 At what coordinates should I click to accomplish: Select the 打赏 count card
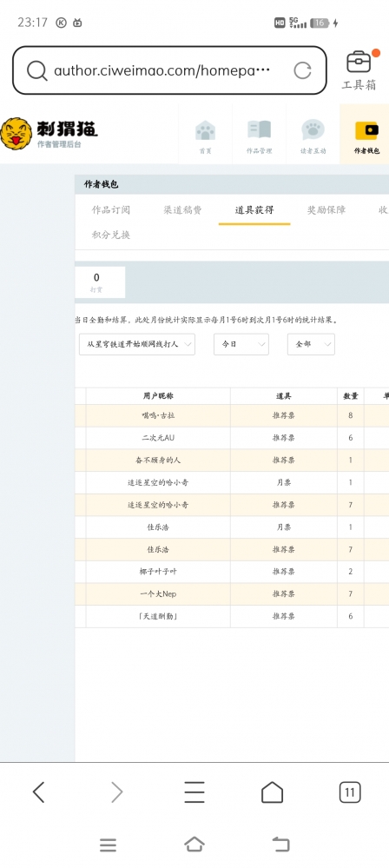[x=100, y=282]
